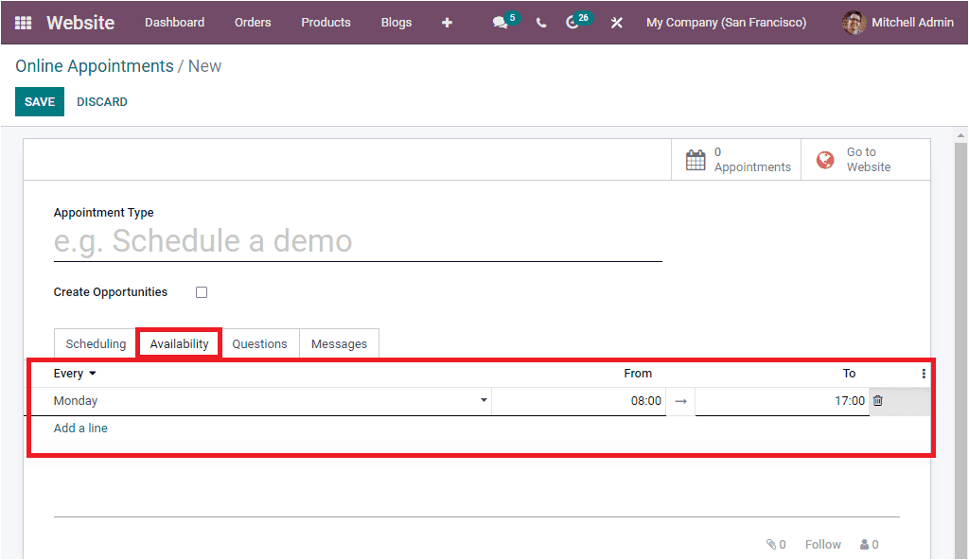Image resolution: width=969 pixels, height=560 pixels.
Task: Save the new appointment type
Action: tap(39, 101)
